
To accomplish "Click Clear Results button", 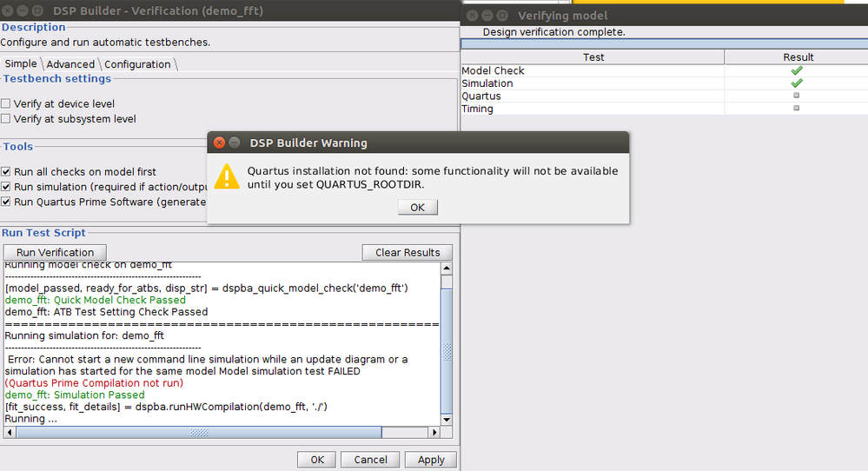I will tap(407, 252).
